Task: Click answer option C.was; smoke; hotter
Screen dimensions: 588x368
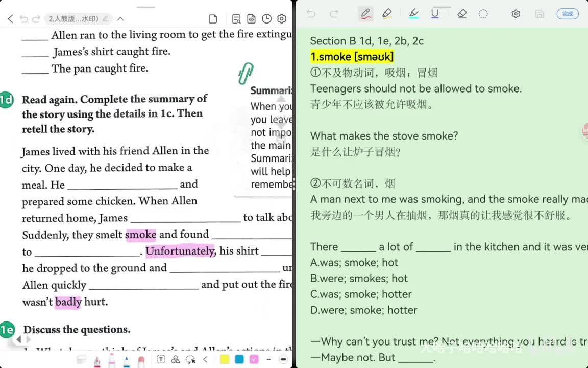Action: click(x=361, y=294)
